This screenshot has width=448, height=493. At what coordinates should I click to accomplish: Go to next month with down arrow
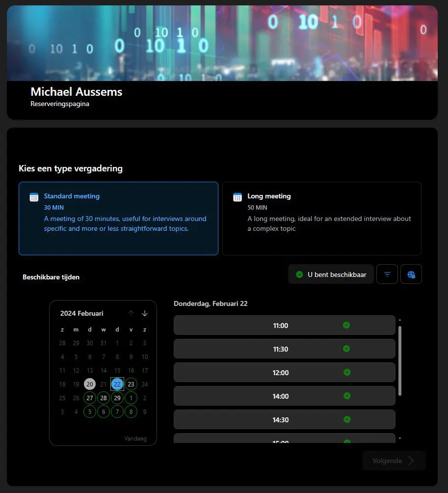pyautogui.click(x=145, y=313)
